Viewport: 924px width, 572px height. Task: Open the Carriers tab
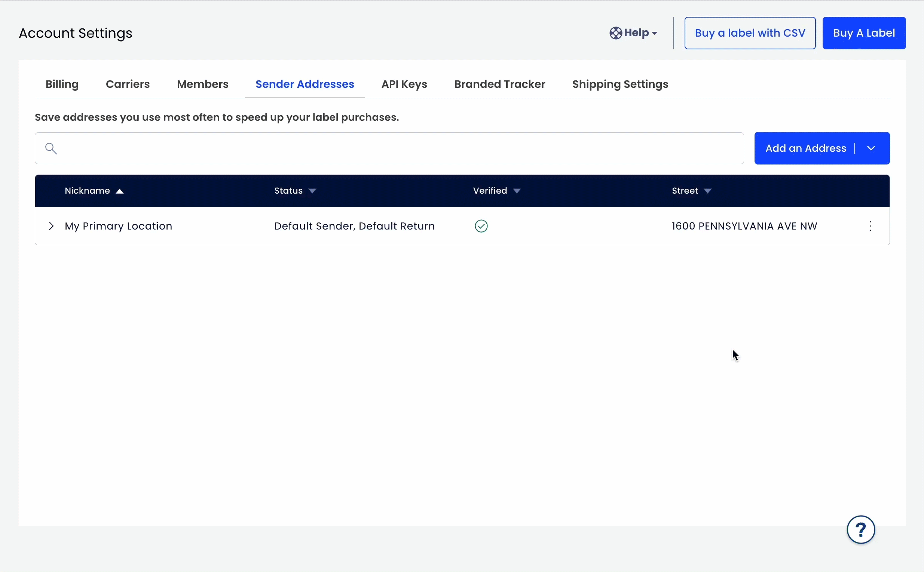(128, 84)
